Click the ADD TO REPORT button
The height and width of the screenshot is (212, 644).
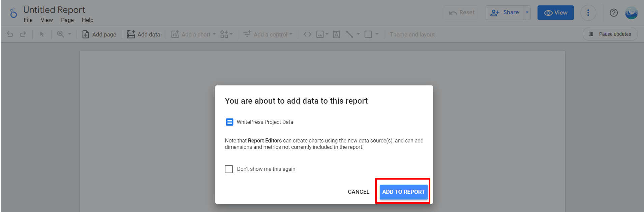(x=403, y=192)
